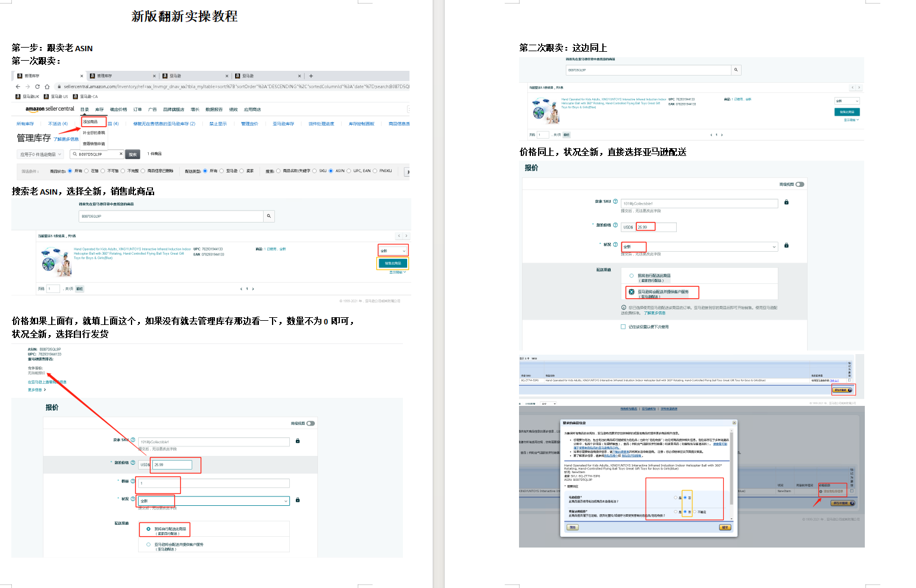Open the 全新 condition dropdown in left search results
Image resolution: width=916 pixels, height=588 pixels.
(x=393, y=251)
